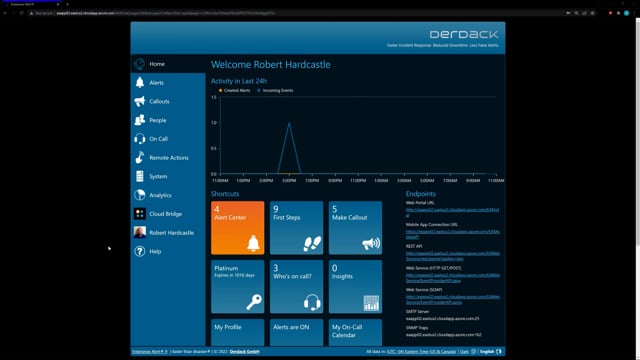Toggle the Alerts are ON tile
The height and width of the screenshot is (360, 640).
click(296, 332)
